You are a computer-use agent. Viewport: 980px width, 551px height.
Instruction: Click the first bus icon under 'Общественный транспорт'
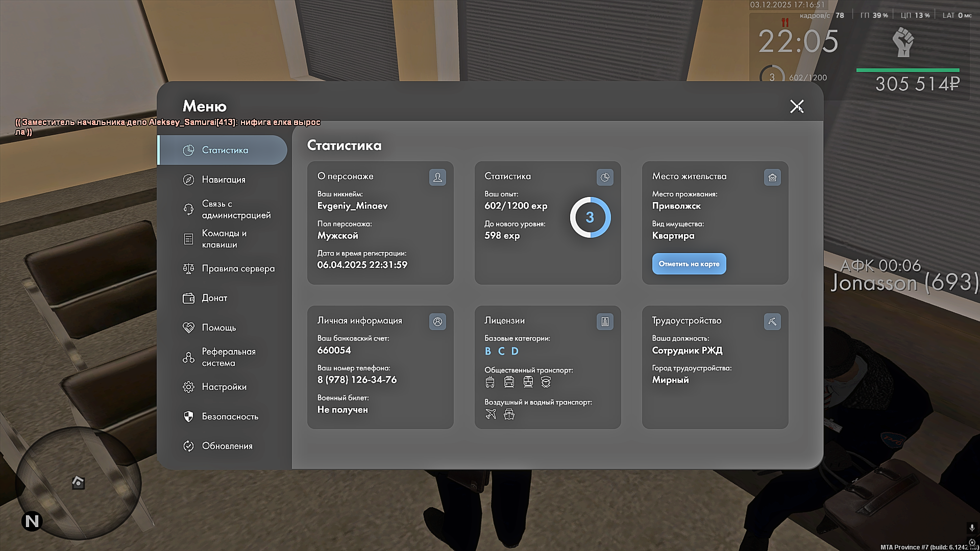coord(490,382)
